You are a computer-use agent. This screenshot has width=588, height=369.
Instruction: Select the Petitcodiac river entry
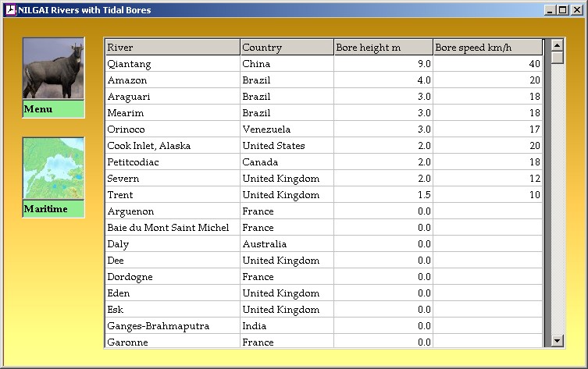172,162
